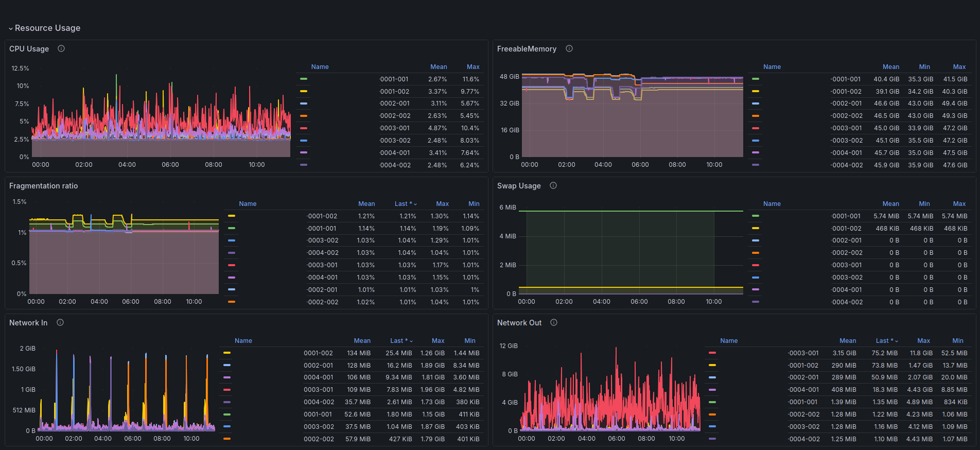Click the orange 0002-002 swatch in Network In legend

[227, 439]
